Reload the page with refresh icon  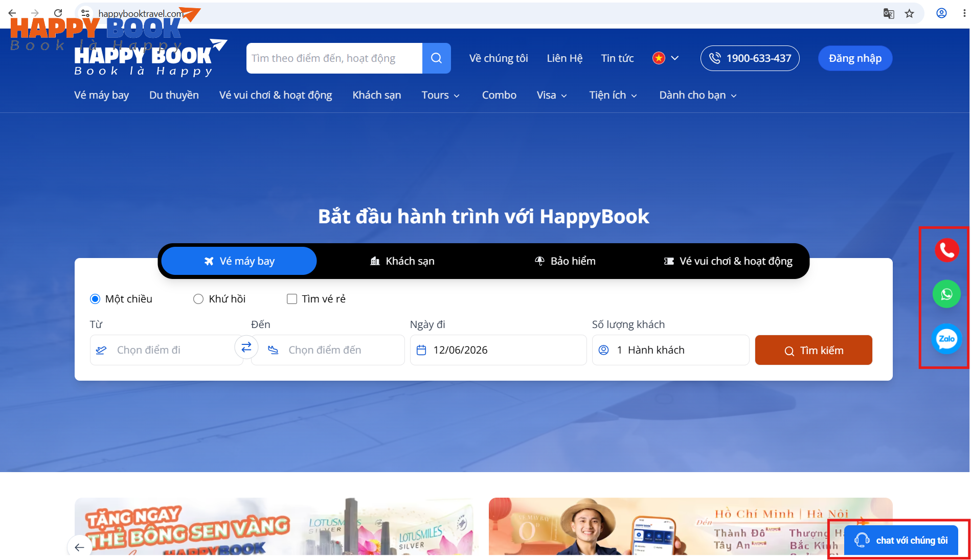tap(58, 13)
